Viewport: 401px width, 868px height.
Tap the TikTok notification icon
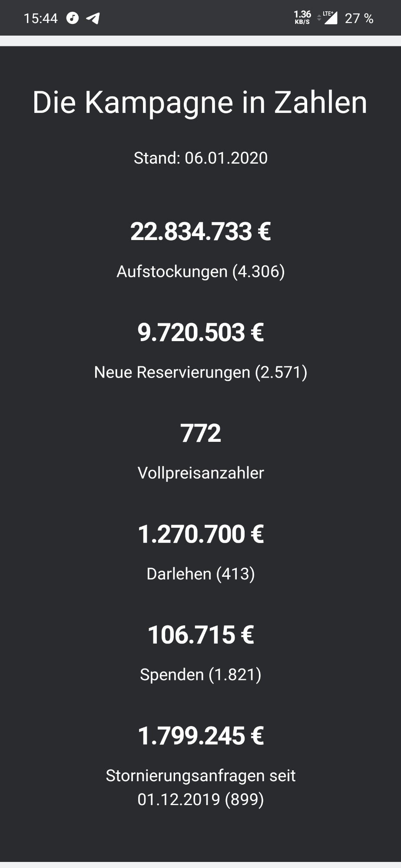point(73,18)
